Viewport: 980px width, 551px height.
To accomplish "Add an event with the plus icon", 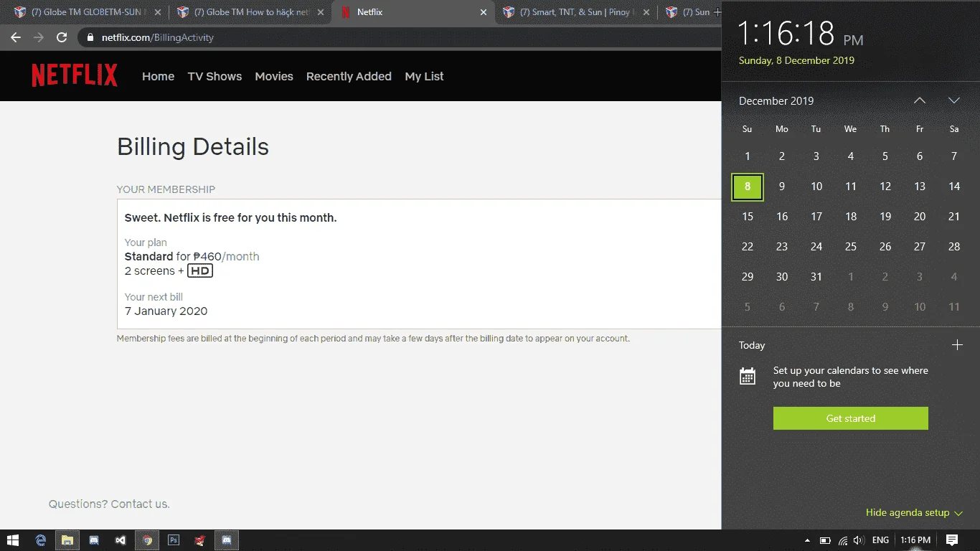I will (x=956, y=345).
